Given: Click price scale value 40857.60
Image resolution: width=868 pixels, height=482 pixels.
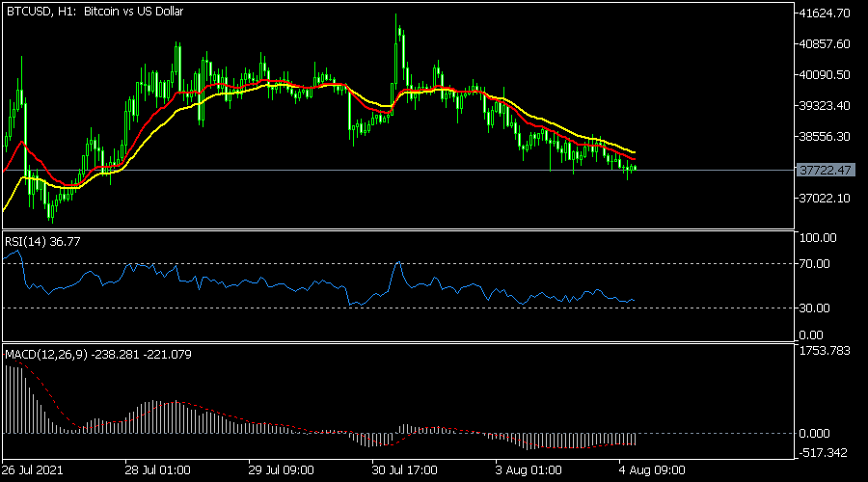Looking at the screenshot, I should coord(825,43).
